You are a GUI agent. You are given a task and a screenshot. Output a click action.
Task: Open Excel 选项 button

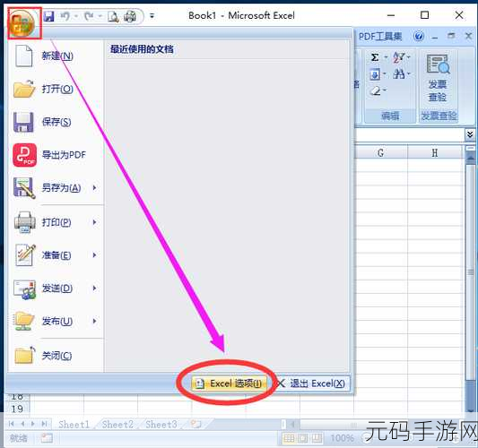[x=229, y=383]
